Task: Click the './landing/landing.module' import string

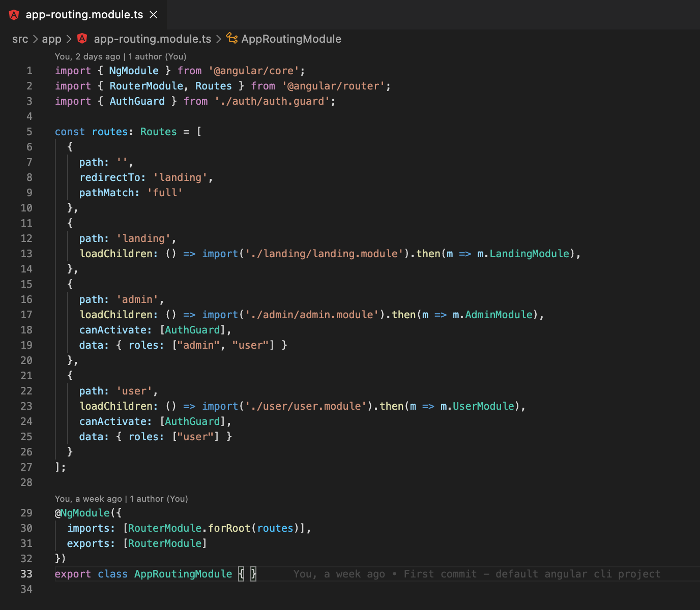Action: [x=324, y=254]
